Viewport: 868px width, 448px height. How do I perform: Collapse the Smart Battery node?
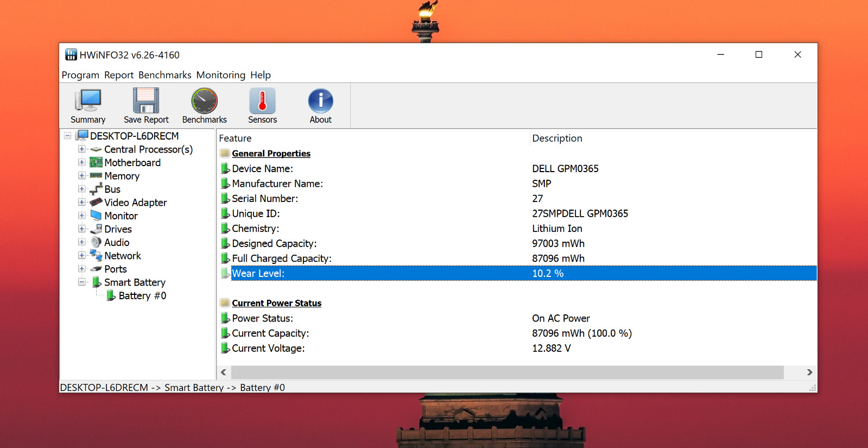pos(82,282)
